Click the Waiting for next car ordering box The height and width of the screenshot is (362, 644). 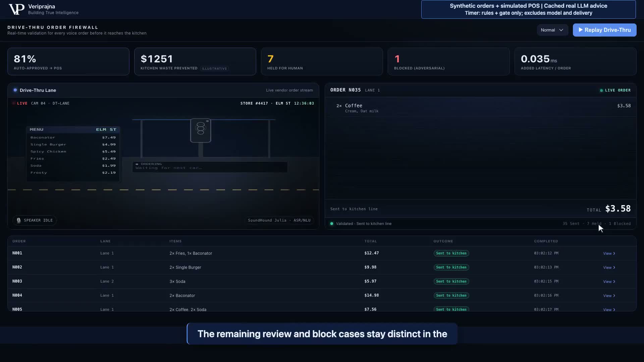click(210, 167)
